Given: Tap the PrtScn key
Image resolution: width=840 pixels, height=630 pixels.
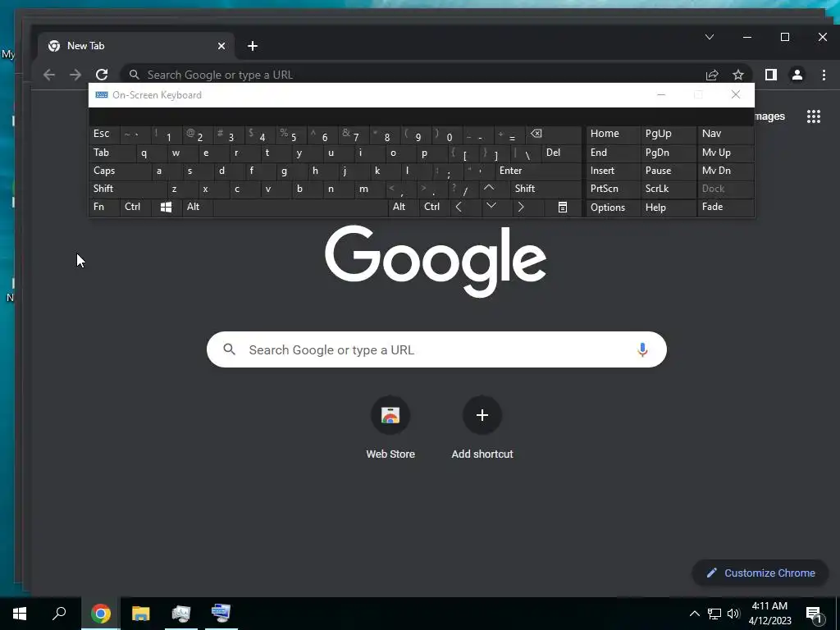Looking at the screenshot, I should tap(613, 189).
